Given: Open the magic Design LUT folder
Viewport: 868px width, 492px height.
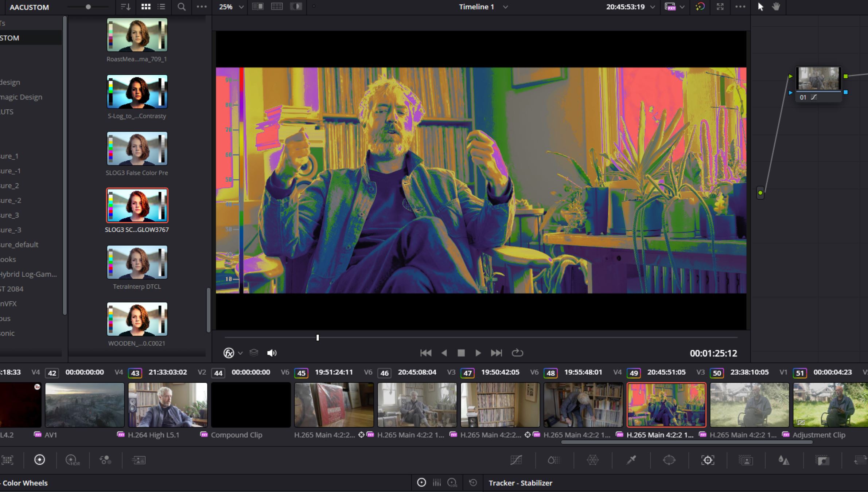Looking at the screenshot, I should 21,97.
